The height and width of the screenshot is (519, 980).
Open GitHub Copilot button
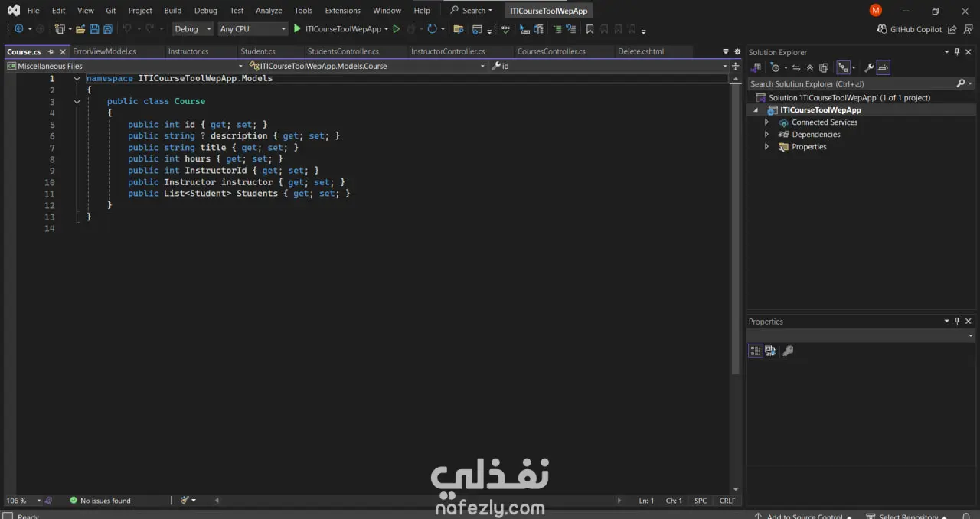(910, 29)
